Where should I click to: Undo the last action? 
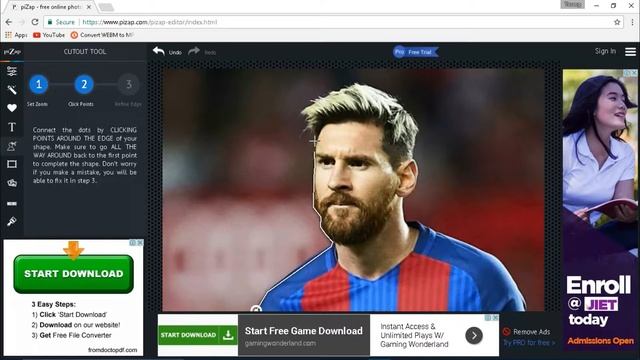pos(167,52)
